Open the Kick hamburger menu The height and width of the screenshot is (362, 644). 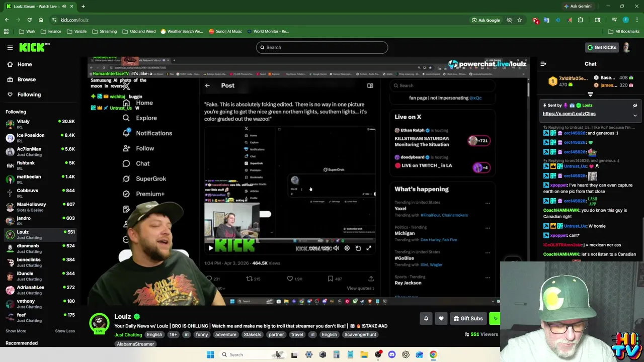10,47
